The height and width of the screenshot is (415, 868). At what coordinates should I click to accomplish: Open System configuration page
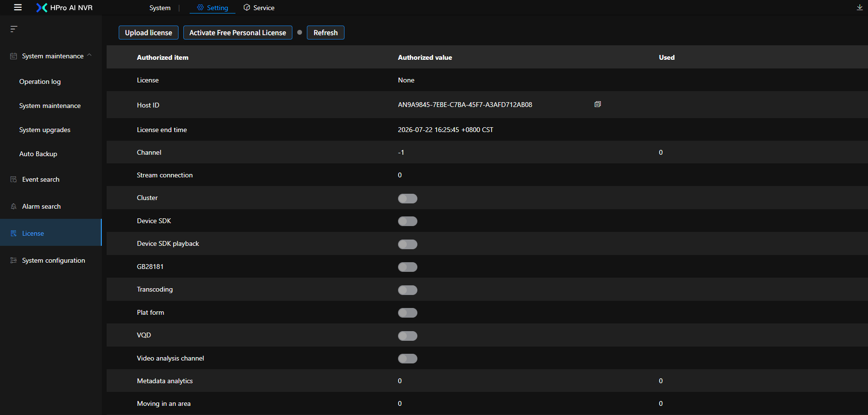click(54, 260)
